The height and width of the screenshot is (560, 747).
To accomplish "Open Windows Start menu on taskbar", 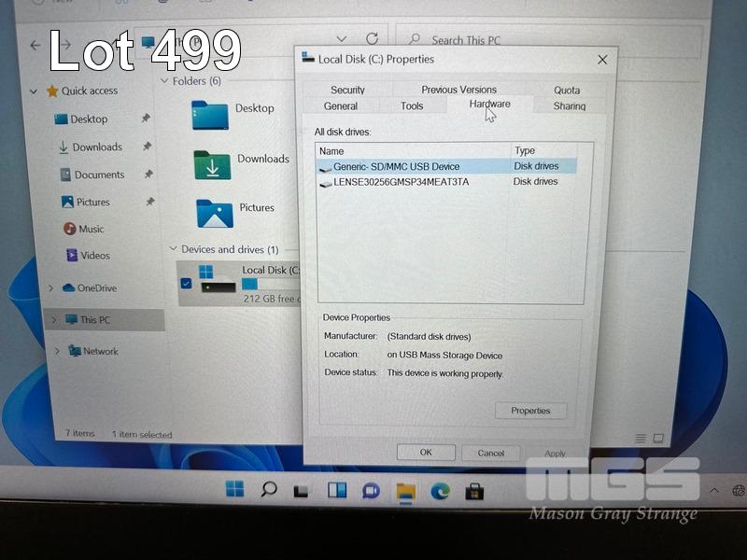I will point(234,489).
